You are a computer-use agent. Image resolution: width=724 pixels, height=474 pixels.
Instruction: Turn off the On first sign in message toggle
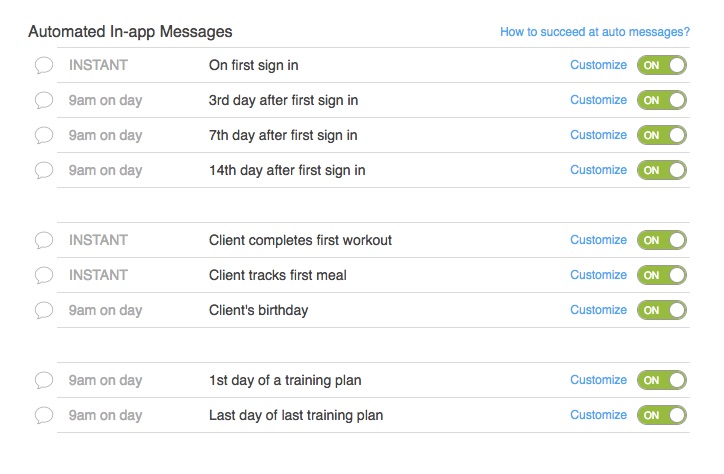click(x=662, y=65)
